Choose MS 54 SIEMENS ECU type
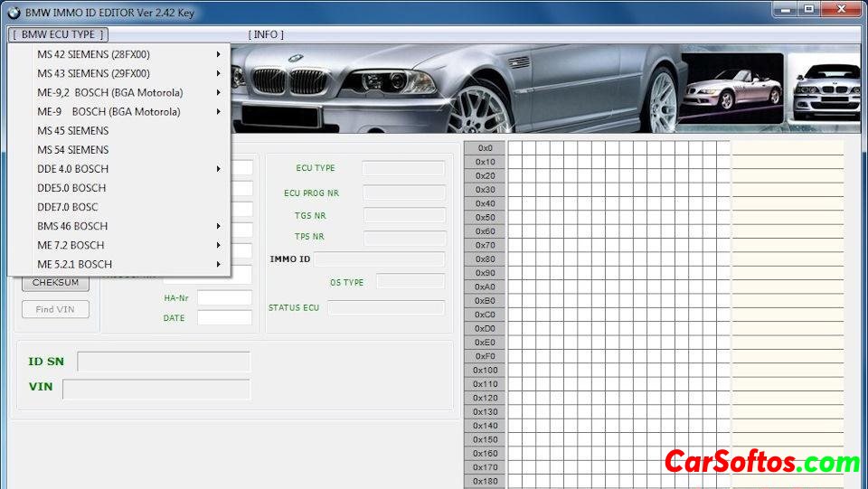Image resolution: width=868 pixels, height=489 pixels. click(72, 150)
